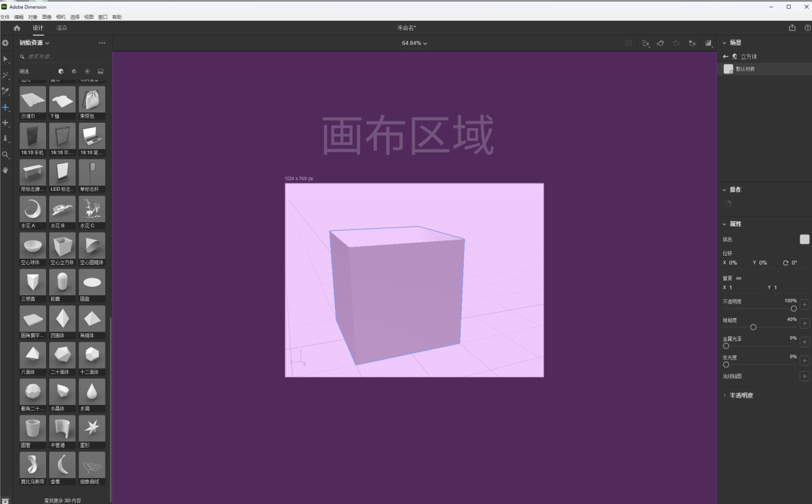
Task: Click the camera bookmarks icon above the canvas
Action: pos(692,43)
